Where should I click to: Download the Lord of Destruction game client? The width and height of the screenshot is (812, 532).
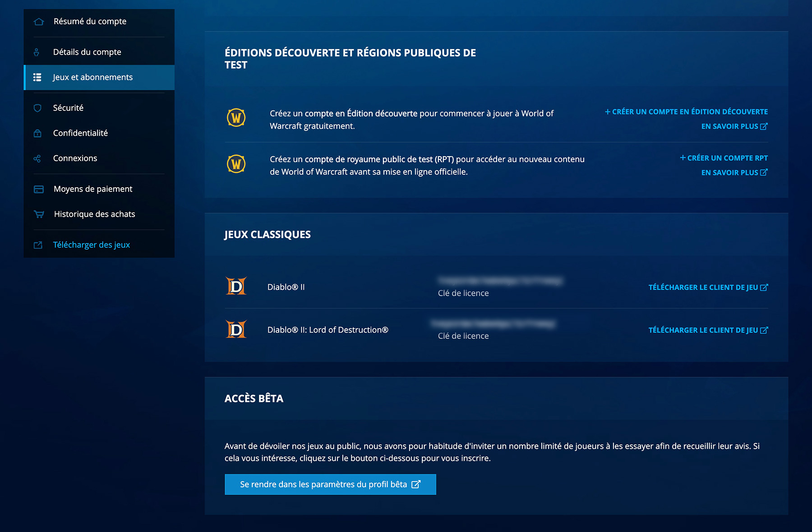[x=708, y=330]
